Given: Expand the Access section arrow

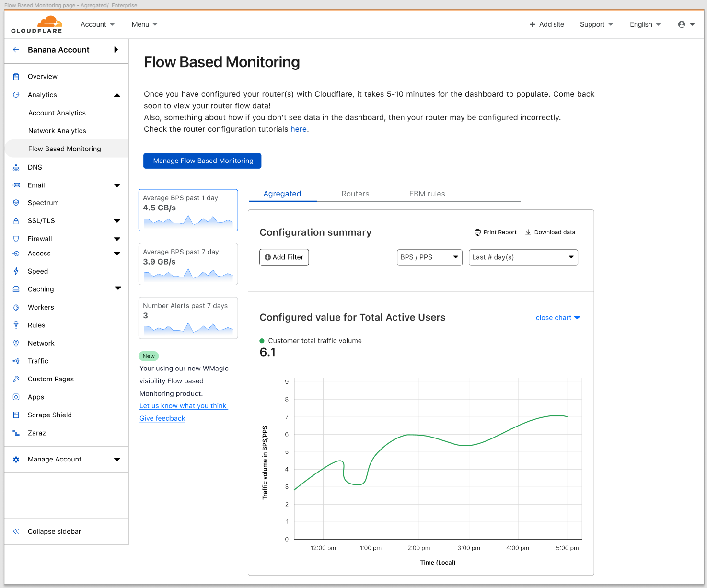Looking at the screenshot, I should [117, 254].
